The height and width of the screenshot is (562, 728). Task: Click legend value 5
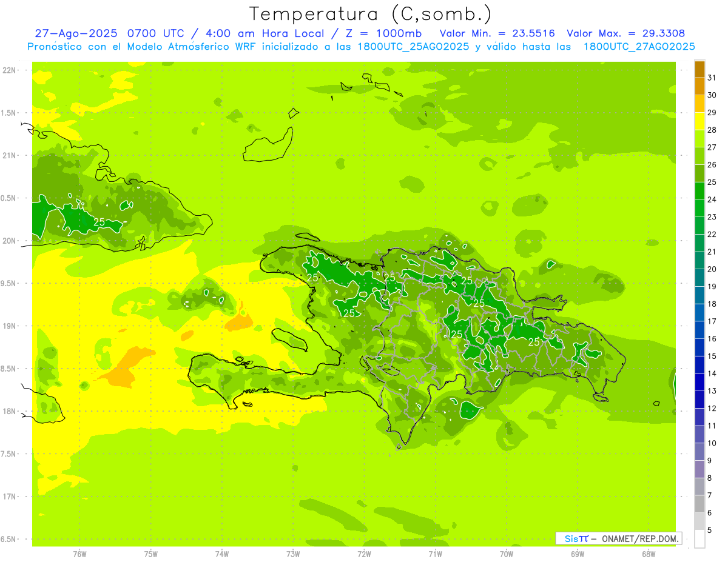coord(710,530)
